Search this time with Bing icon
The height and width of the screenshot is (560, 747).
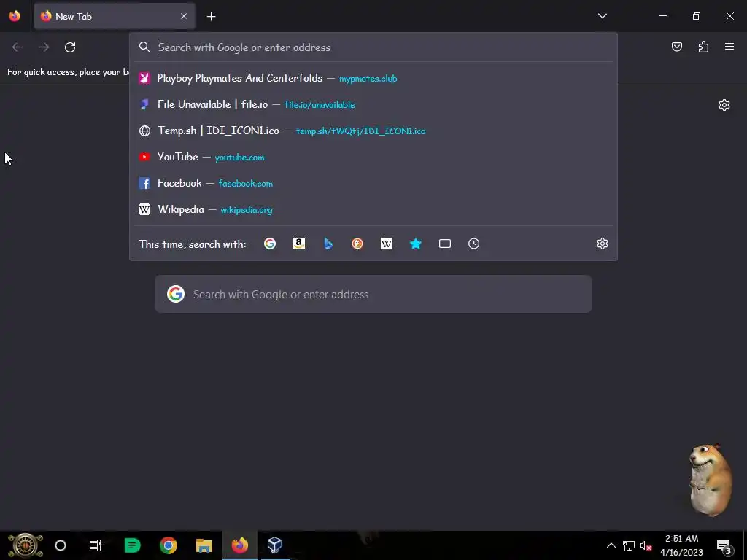tap(328, 244)
